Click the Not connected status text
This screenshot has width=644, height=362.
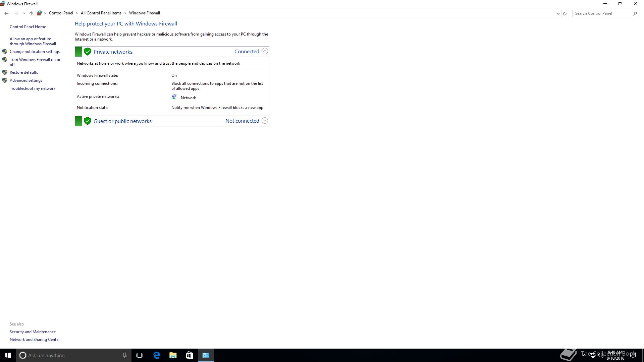[242, 121]
